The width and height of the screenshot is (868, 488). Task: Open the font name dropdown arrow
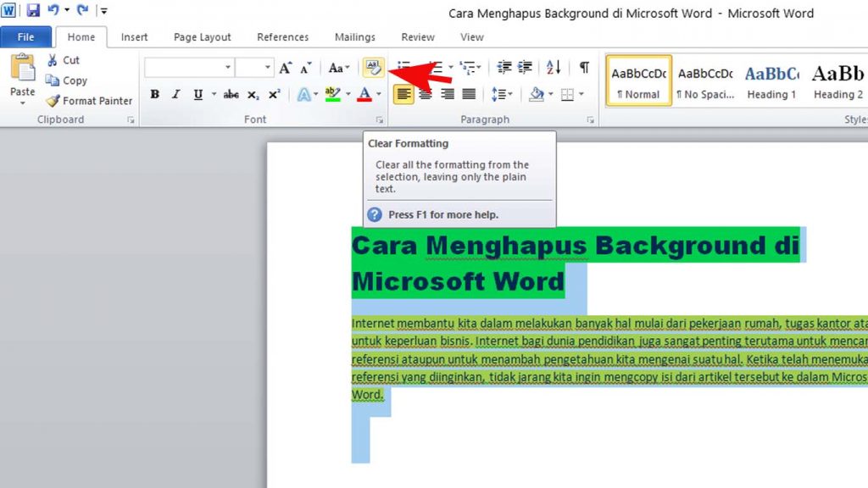tap(227, 68)
